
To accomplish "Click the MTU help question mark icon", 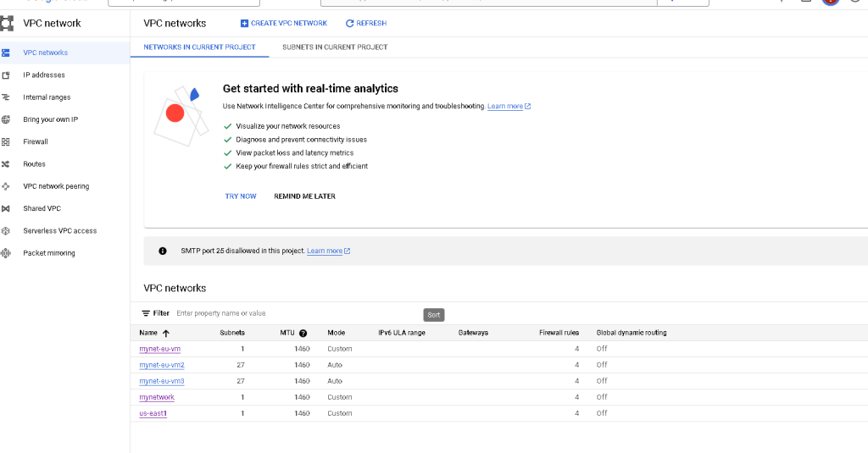I will (x=303, y=333).
